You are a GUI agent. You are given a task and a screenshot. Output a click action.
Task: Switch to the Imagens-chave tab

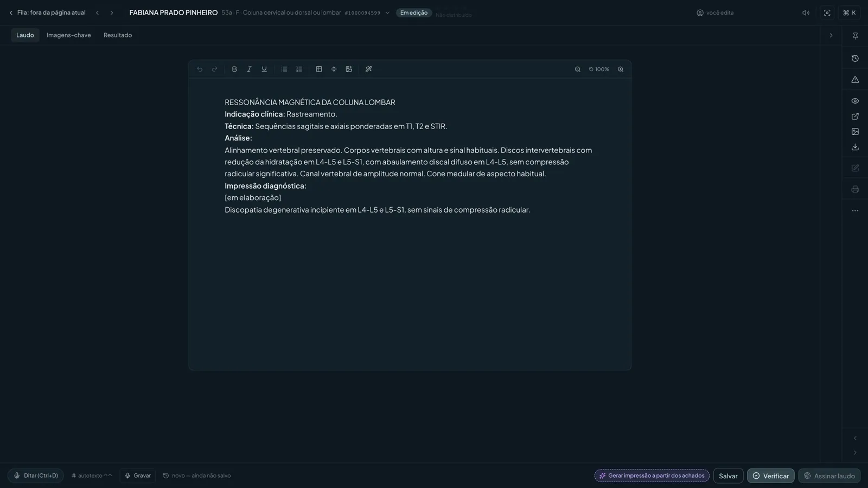[x=69, y=35]
